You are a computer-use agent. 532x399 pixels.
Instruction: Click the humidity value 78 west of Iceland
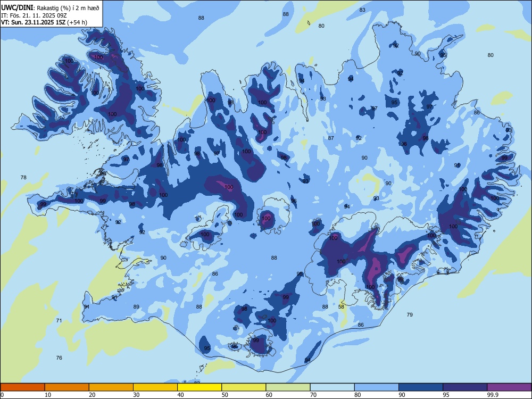point(23,178)
